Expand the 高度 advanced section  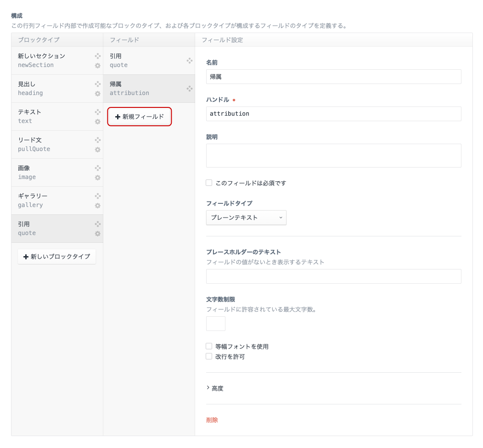tap(215, 388)
